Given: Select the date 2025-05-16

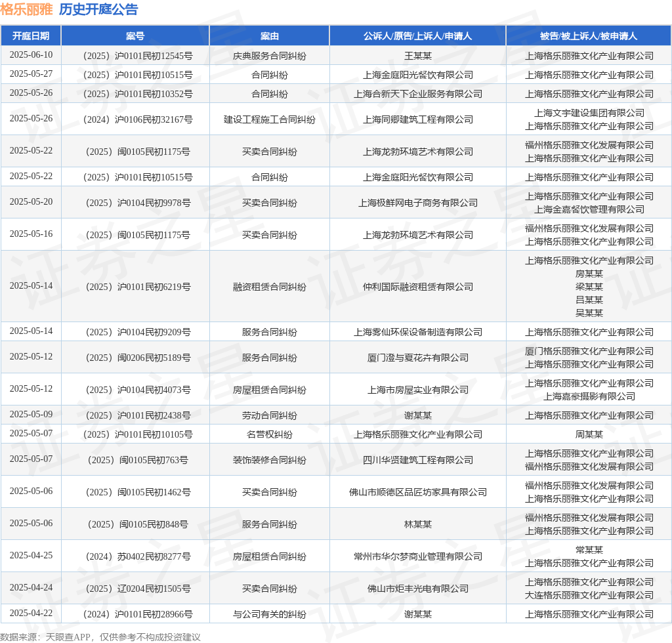Looking at the screenshot, I should pos(31,234).
